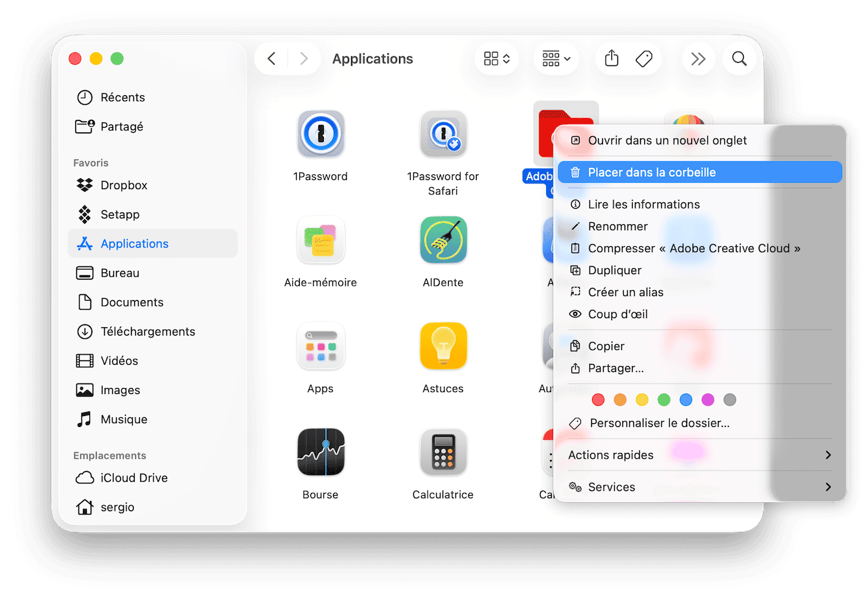Select the Aide-mémoire app icon
Image resolution: width=868 pixels, height=600 pixels.
(x=321, y=240)
